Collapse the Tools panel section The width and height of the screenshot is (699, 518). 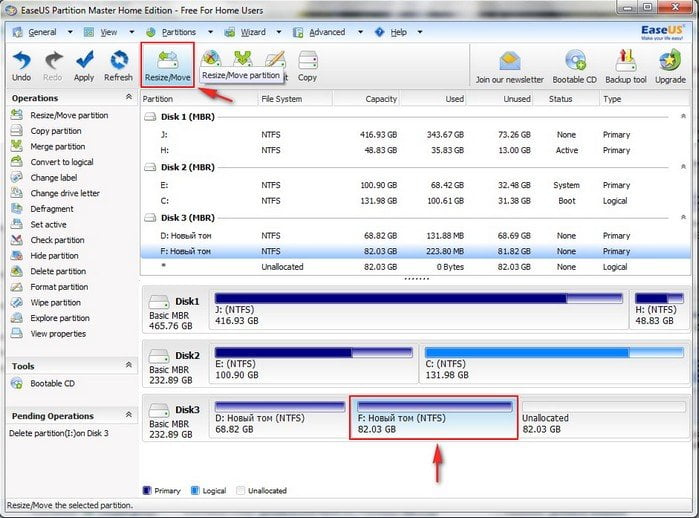coord(128,366)
